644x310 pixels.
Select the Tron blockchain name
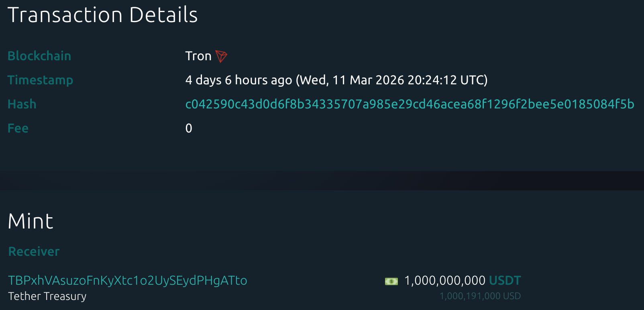(198, 56)
